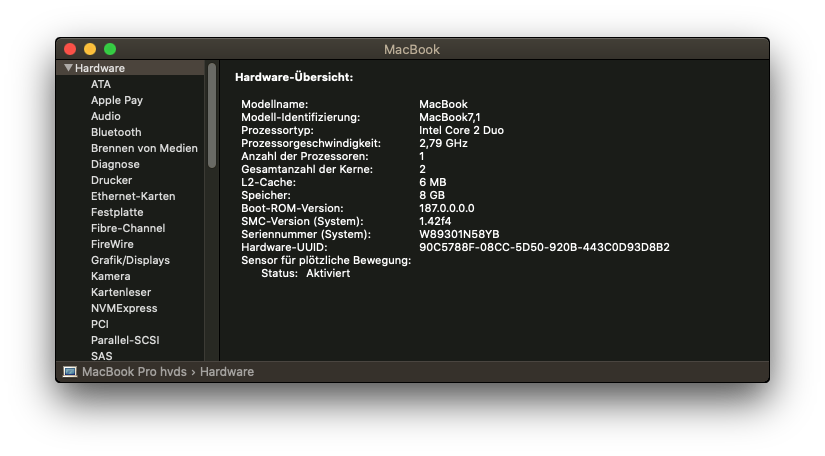Select the Hardware category in sidebar
The height and width of the screenshot is (456, 825).
pyautogui.click(x=130, y=68)
